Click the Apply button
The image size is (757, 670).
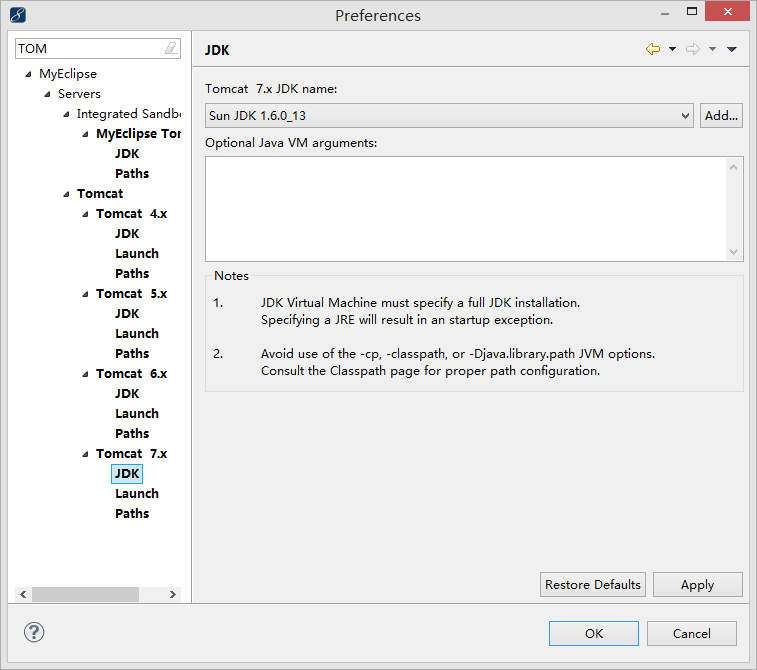coord(697,585)
